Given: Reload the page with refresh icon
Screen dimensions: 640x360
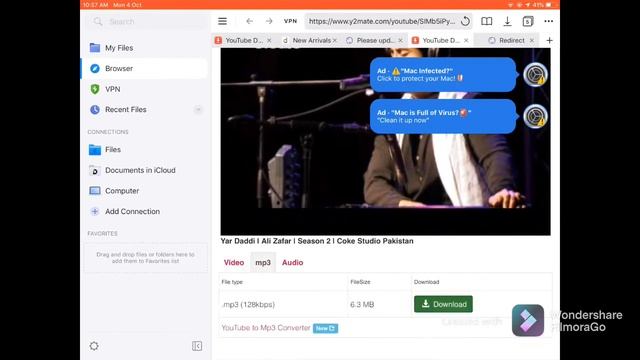Looking at the screenshot, I should [465, 21].
